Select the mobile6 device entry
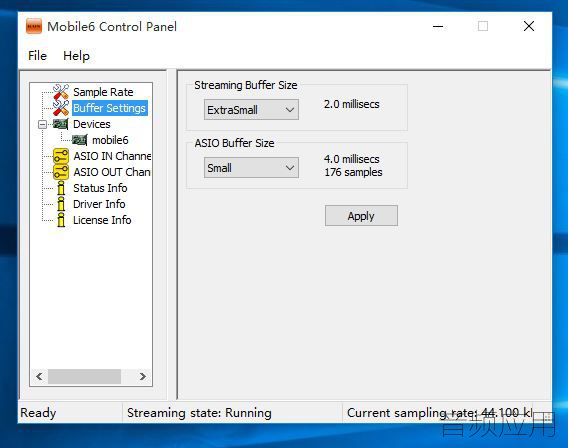568x448 pixels. (x=110, y=140)
